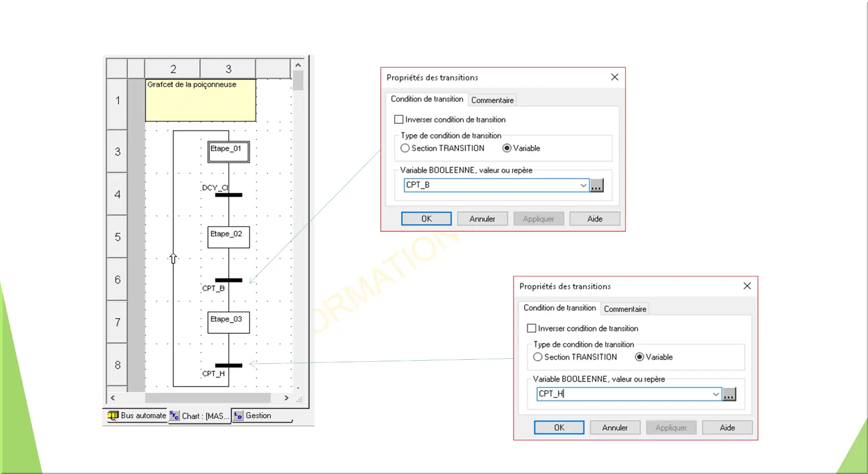
Task: Click the vertical scrollbar down arrow in chart
Action: [x=298, y=388]
